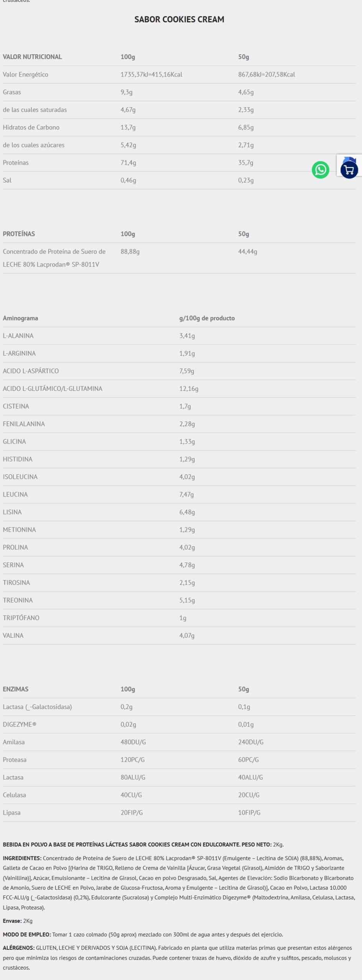The height and width of the screenshot is (980, 362).
Task: Click the ENZIMAS table header
Action: tap(16, 689)
